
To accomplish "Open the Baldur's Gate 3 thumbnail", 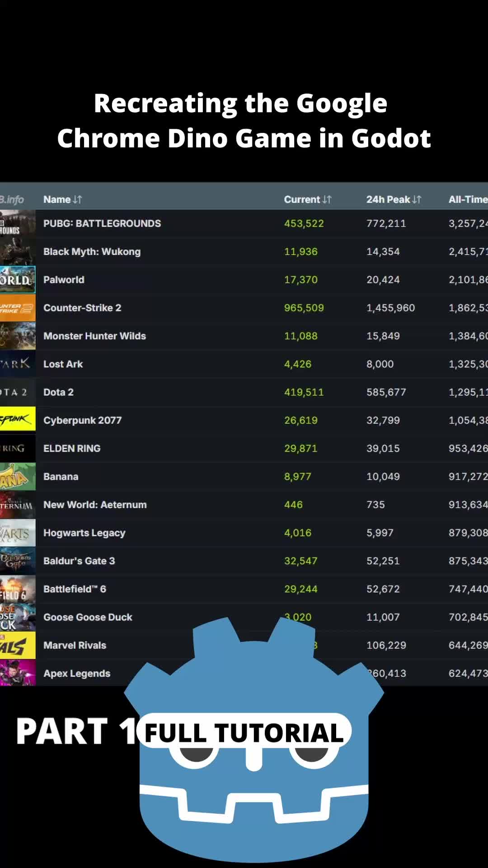I will [x=18, y=561].
